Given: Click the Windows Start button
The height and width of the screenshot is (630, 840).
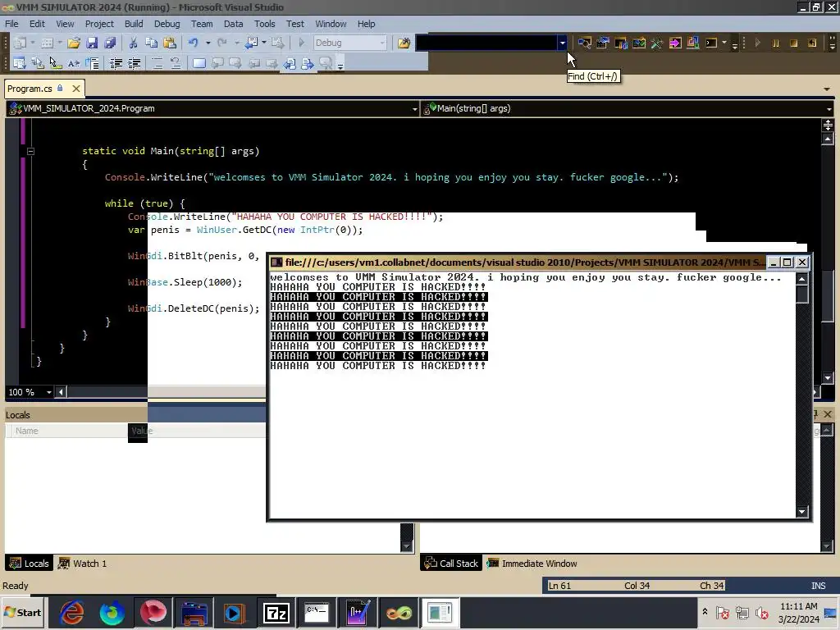Looking at the screenshot, I should (22, 613).
